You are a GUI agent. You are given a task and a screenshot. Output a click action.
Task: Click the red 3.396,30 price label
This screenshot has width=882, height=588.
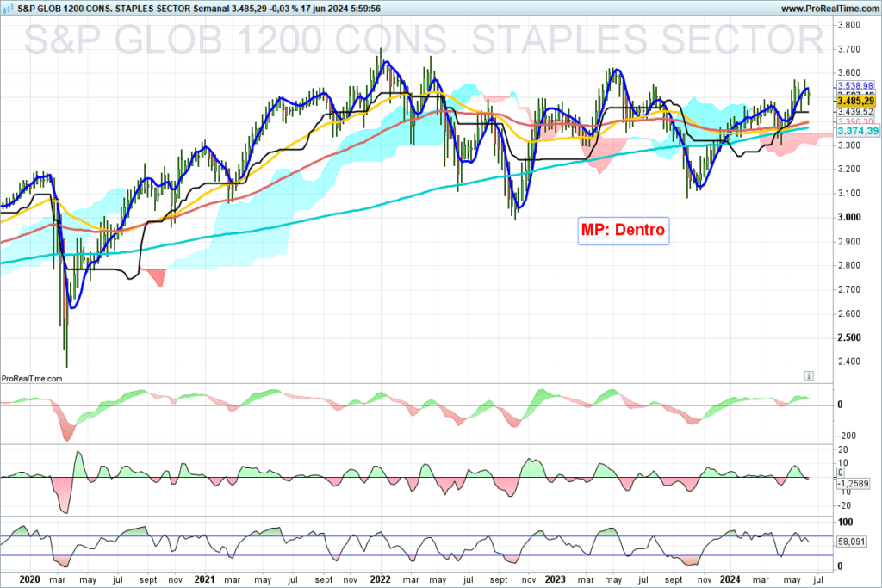(855, 121)
